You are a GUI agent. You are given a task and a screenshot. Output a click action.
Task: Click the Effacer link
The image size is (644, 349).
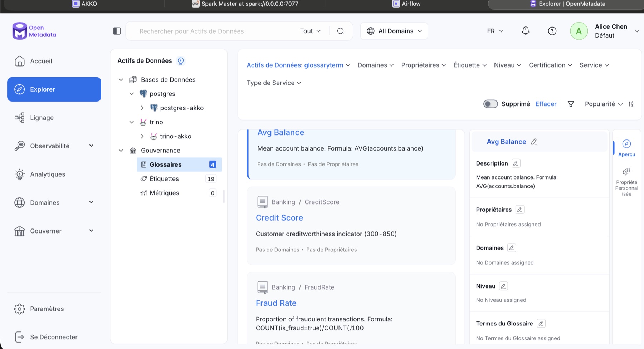(x=546, y=104)
